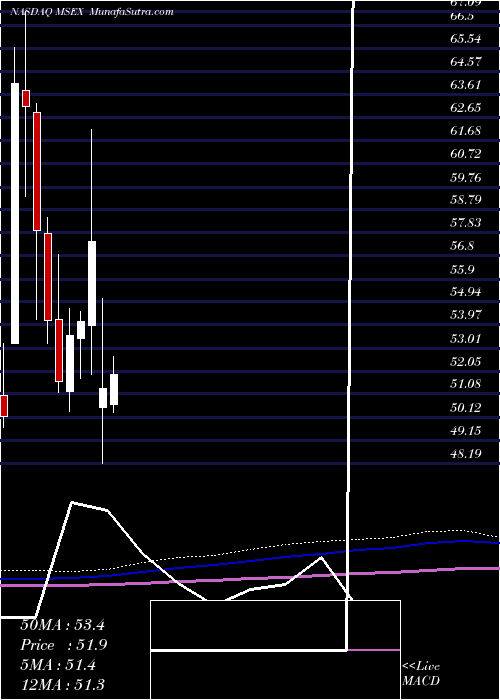Click the Price : 51.9 legend text
Viewport: 500px width, 700px height.
(x=64, y=645)
